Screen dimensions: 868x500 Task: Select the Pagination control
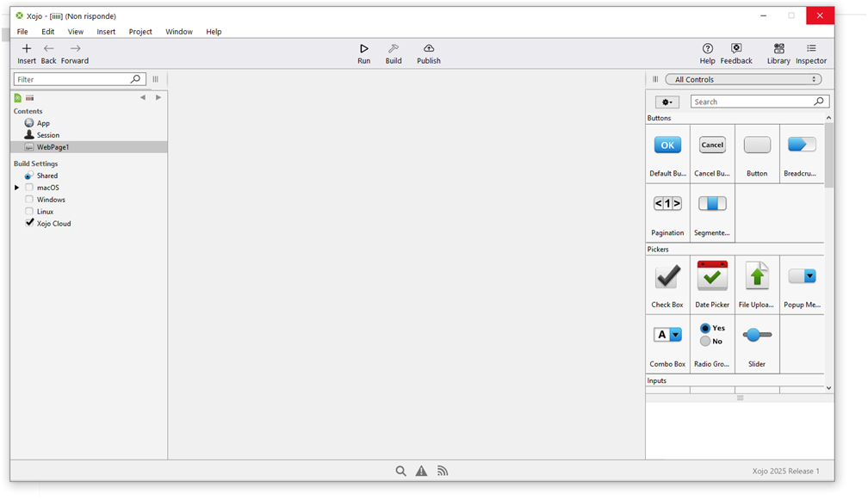tap(667, 213)
